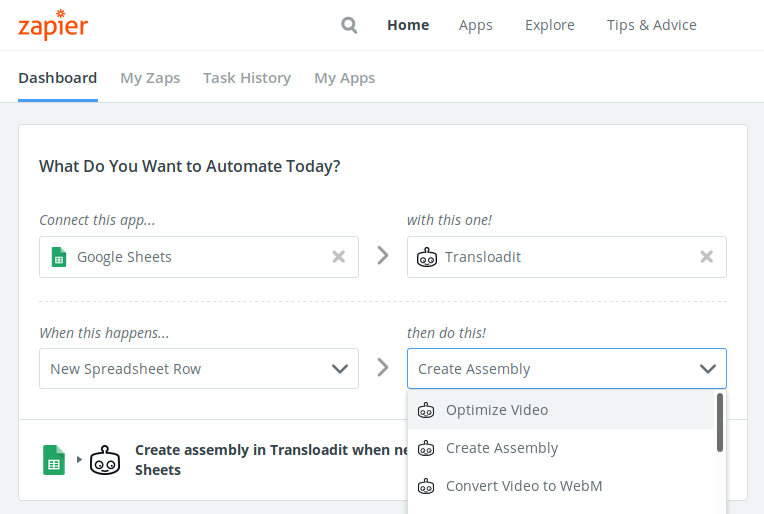The height and width of the screenshot is (514, 764).
Task: Click the trigger dropdown chevron arrow
Action: pyautogui.click(x=340, y=369)
